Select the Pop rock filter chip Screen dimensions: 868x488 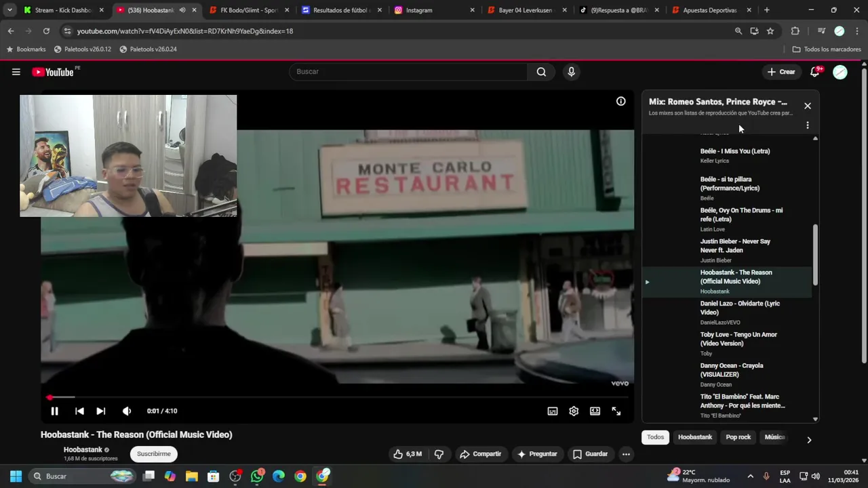click(x=738, y=437)
